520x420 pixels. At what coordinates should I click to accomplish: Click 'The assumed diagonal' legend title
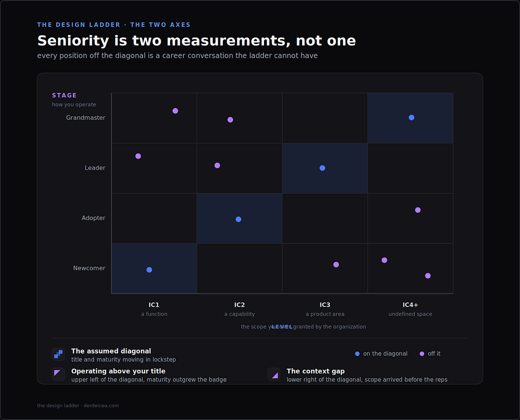(x=111, y=351)
